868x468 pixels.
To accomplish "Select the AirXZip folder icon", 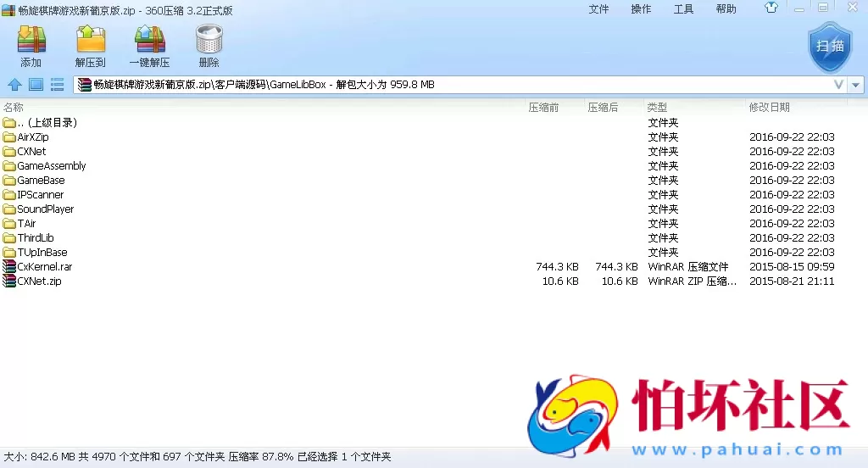I will pos(8,136).
